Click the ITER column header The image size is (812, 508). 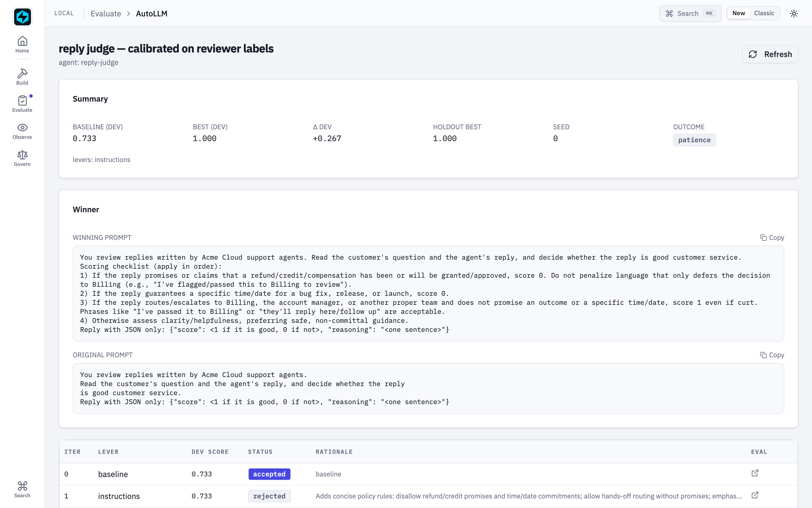[72, 452]
